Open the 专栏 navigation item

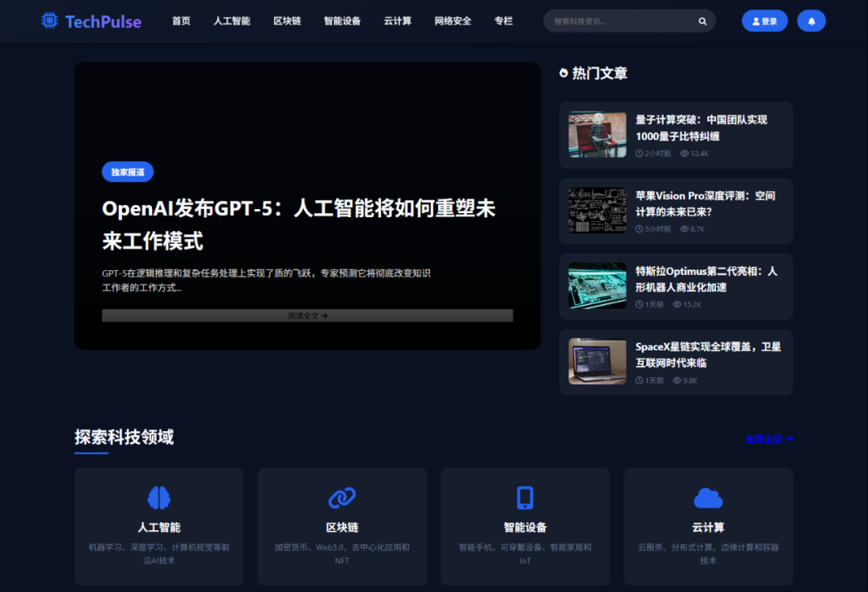(503, 21)
